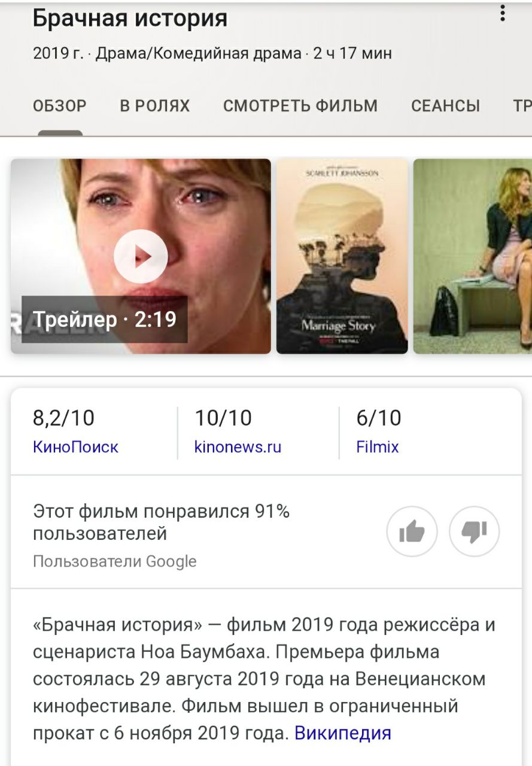Viewport: 532px width, 766px height.
Task: Open the partially visible tab after СЕАНСЫ
Action: [522, 106]
